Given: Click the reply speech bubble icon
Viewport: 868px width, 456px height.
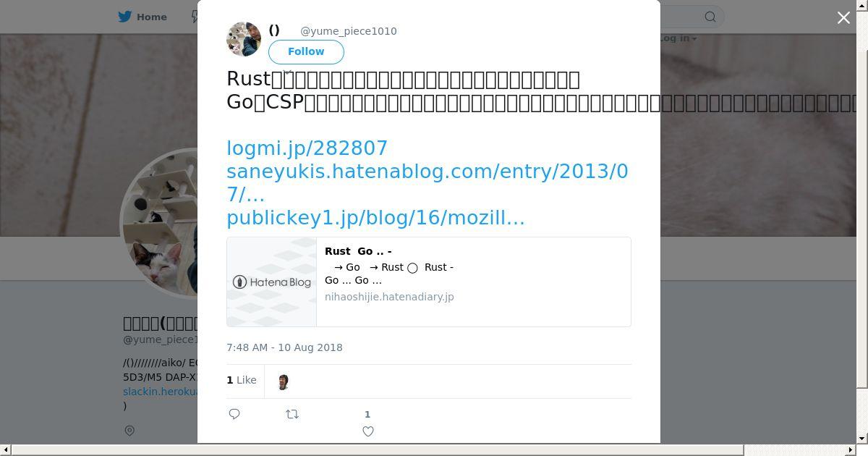Looking at the screenshot, I should [x=234, y=414].
